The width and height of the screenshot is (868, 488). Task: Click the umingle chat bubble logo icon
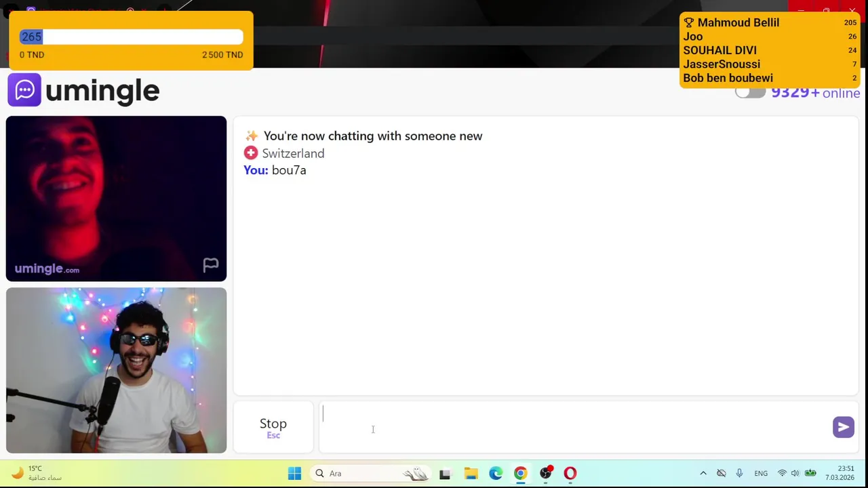[24, 90]
